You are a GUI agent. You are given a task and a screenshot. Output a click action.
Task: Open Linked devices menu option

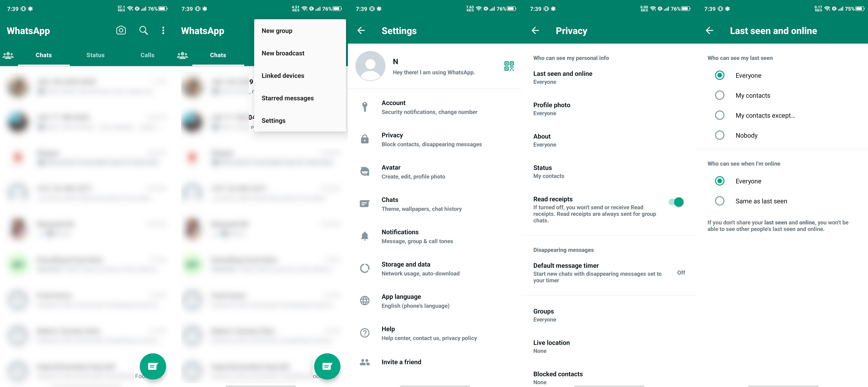tap(283, 75)
